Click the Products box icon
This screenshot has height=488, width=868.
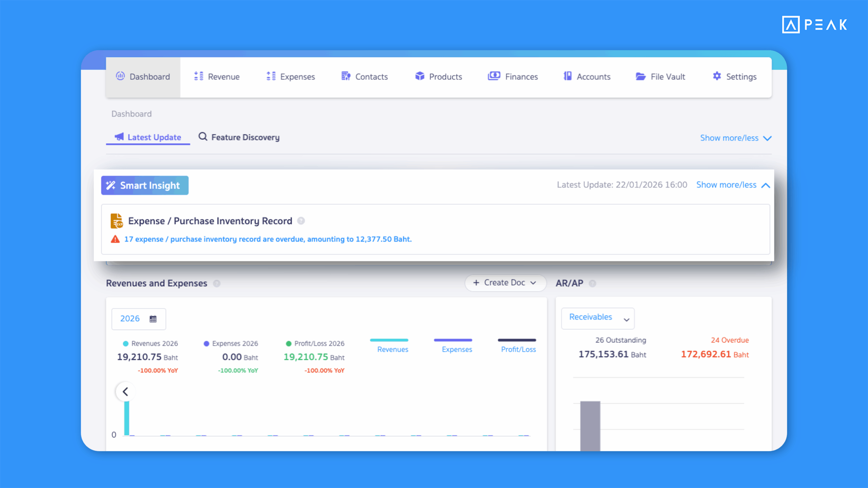click(x=419, y=77)
